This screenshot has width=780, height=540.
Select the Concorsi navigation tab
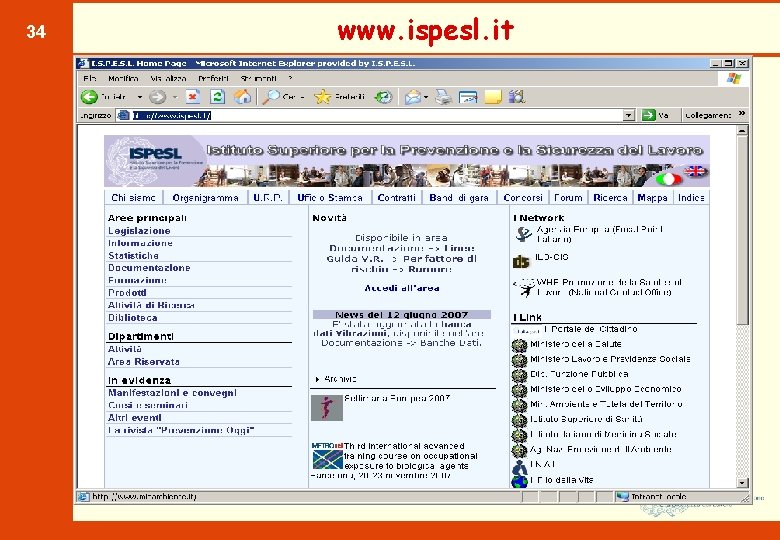[x=523, y=198]
